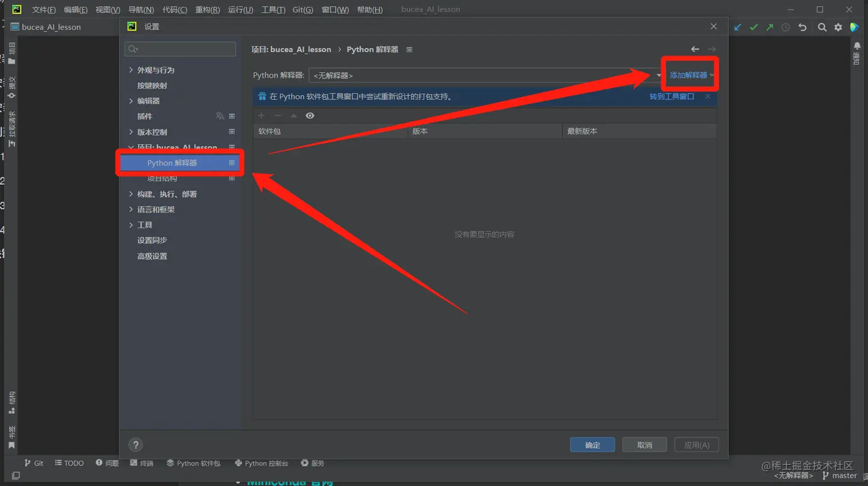
Task: Expand the 编辑器 settings group
Action: (131, 101)
